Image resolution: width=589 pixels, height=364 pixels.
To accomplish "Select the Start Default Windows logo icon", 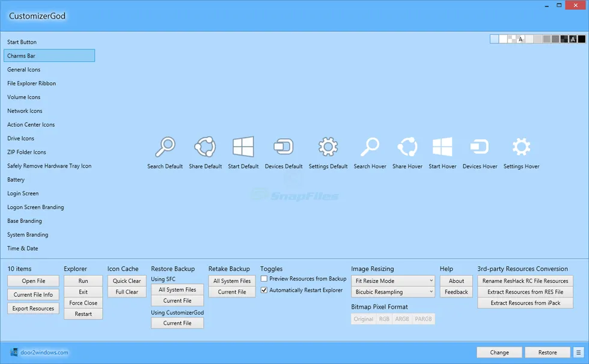I will click(x=243, y=147).
